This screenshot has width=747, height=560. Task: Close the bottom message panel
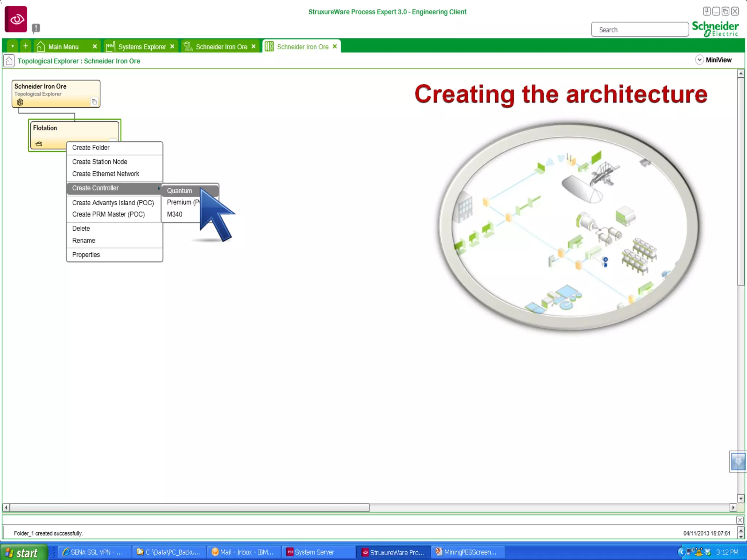click(740, 520)
